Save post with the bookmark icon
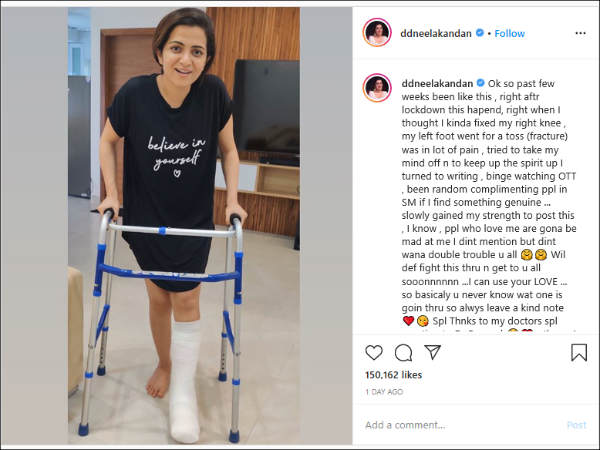The width and height of the screenshot is (600, 450). point(579,352)
